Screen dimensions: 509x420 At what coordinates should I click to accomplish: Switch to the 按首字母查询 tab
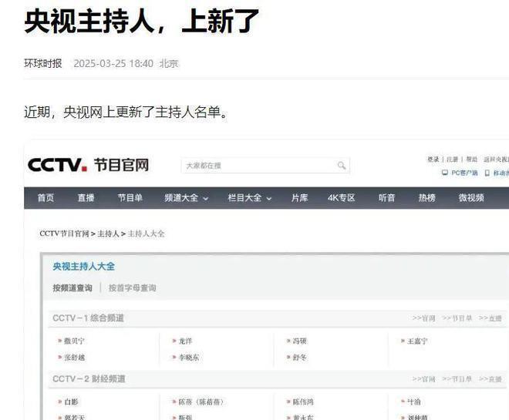click(x=132, y=287)
